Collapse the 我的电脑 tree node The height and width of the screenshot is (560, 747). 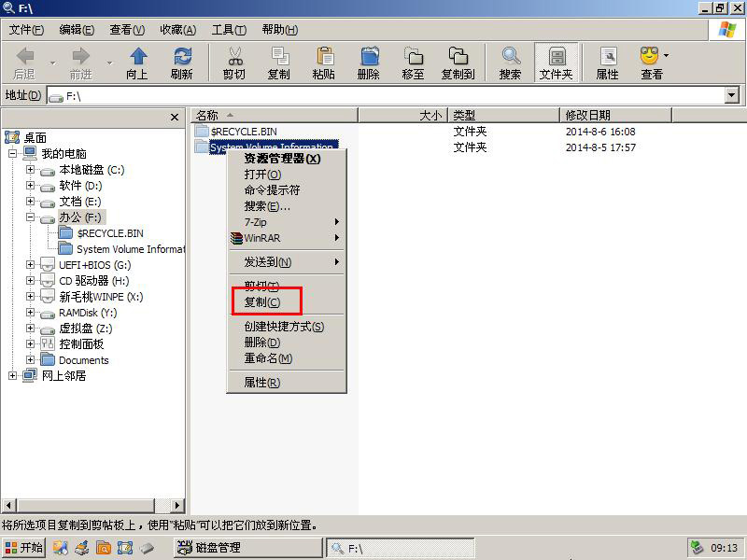coord(13,153)
